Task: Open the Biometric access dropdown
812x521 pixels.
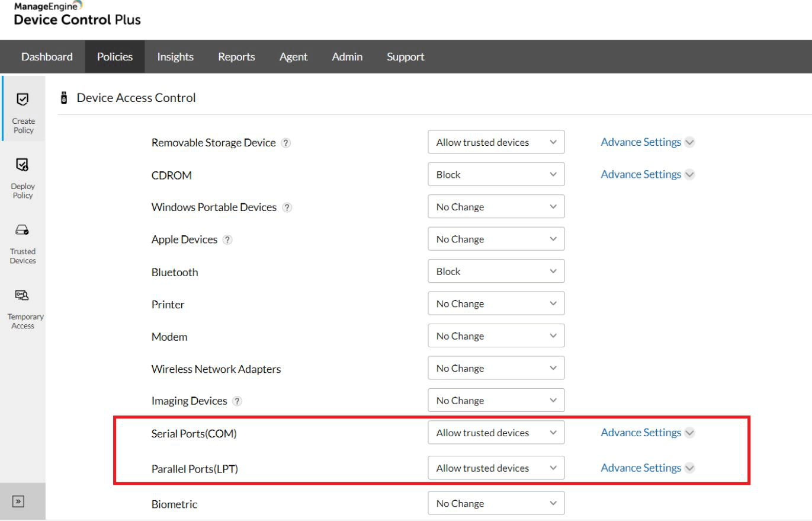Action: 496,503
